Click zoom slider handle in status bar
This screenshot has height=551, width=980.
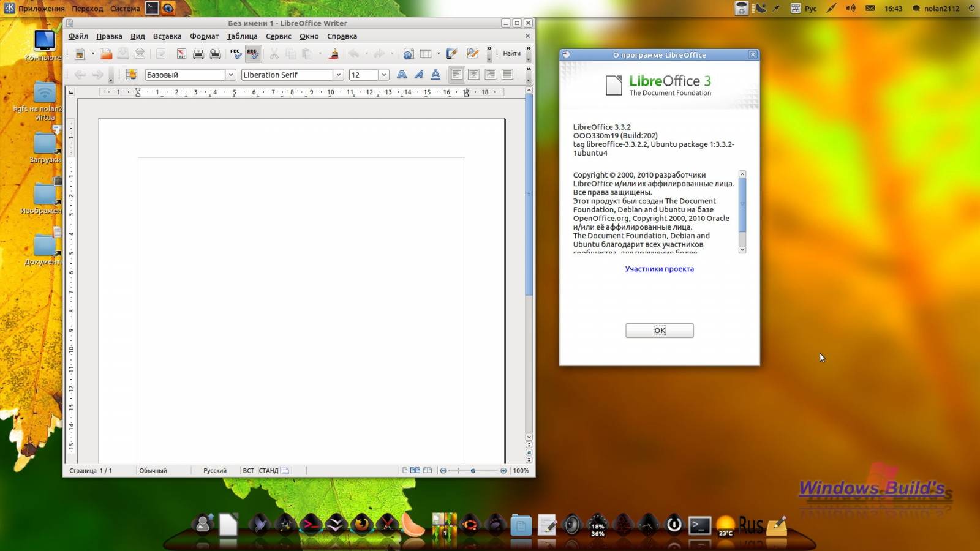(x=473, y=471)
